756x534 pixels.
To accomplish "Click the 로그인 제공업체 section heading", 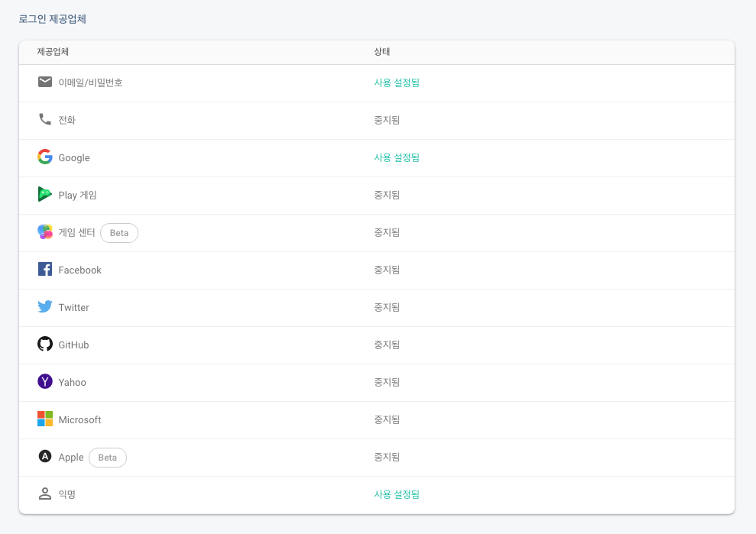I will click(x=53, y=19).
